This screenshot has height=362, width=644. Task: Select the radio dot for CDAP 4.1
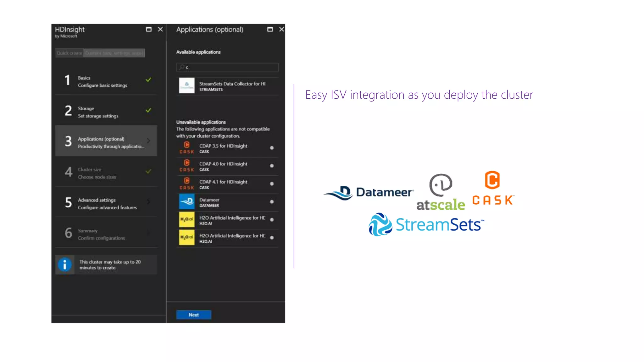(272, 184)
